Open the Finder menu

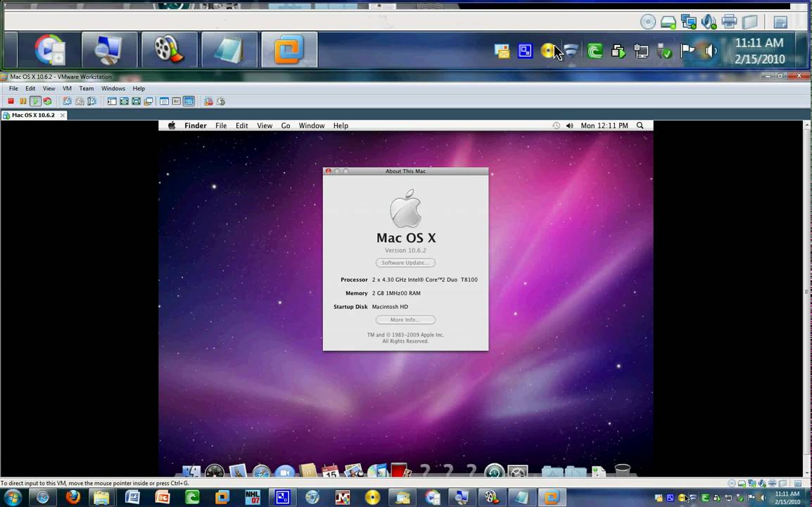pos(195,125)
